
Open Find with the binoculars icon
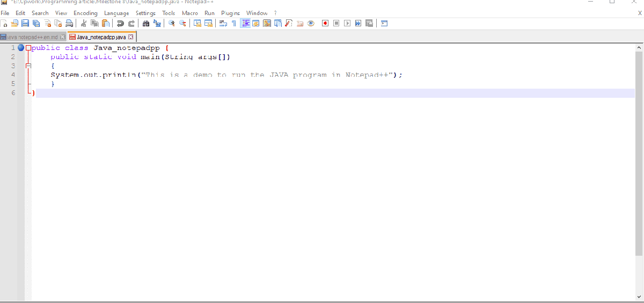click(146, 23)
